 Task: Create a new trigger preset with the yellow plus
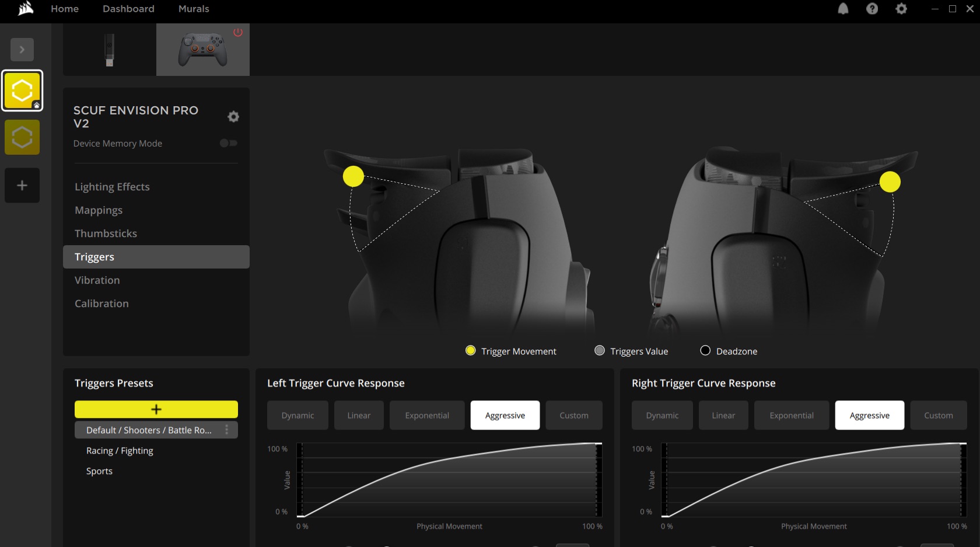click(156, 409)
